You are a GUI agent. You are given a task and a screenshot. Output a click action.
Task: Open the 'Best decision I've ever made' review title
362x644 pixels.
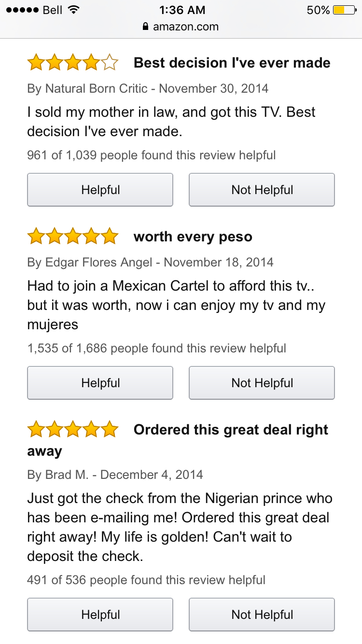point(232,63)
